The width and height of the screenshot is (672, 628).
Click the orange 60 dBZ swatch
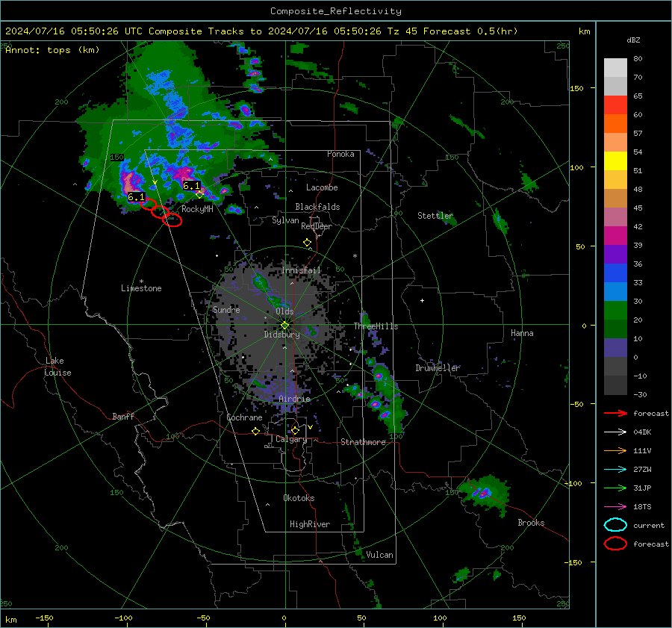pos(615,123)
